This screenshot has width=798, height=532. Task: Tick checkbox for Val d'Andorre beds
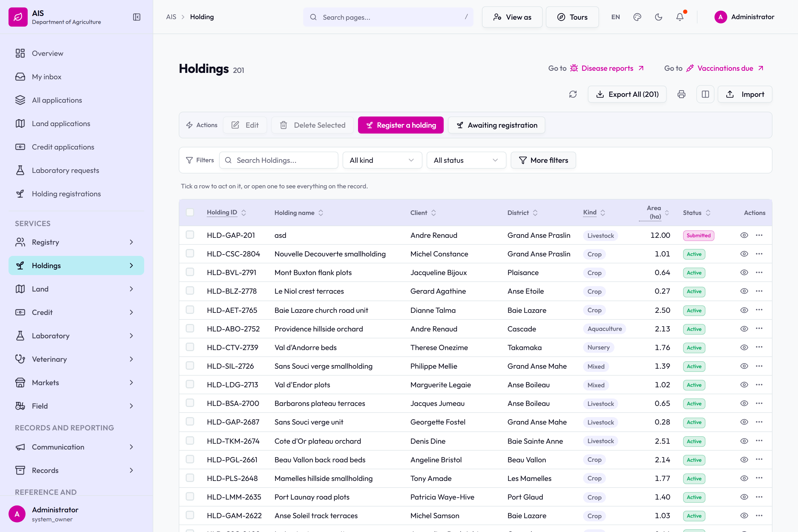click(190, 347)
